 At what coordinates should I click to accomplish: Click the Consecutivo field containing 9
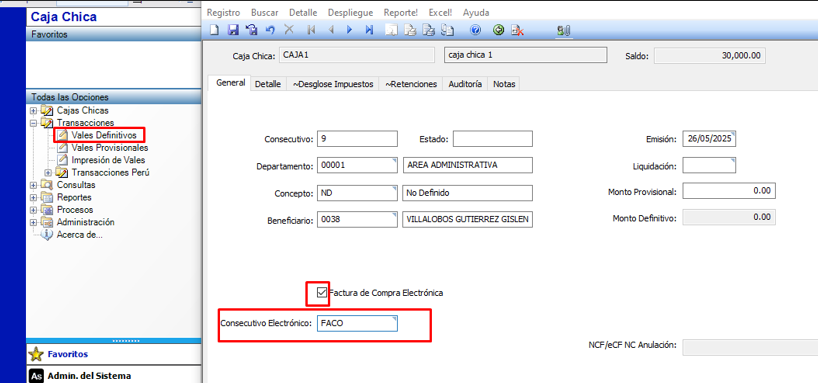point(357,139)
